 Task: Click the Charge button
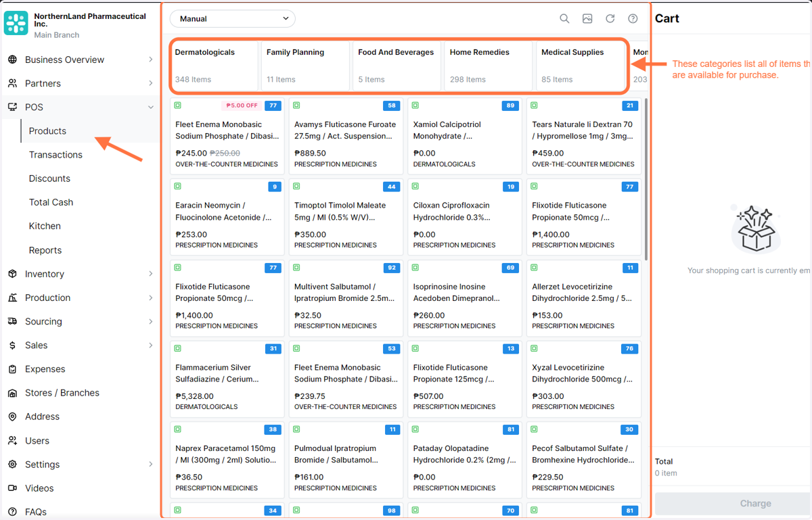click(x=733, y=503)
